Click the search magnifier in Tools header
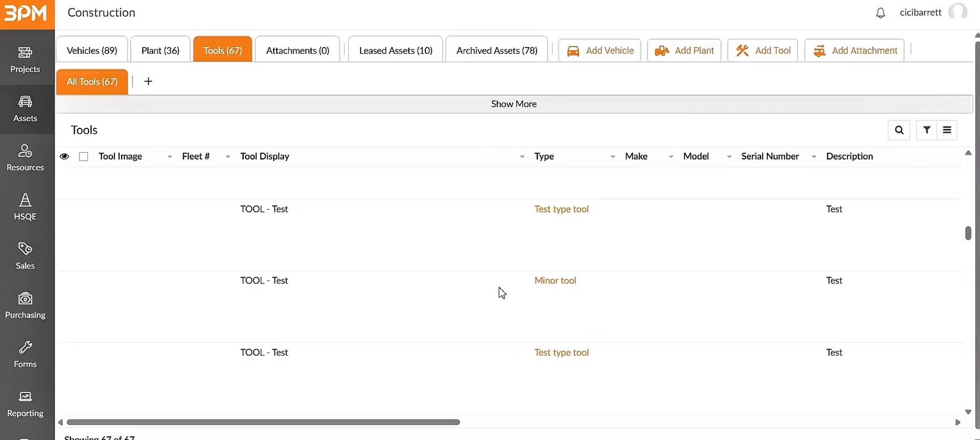Viewport: 980px width, 440px height. (899, 130)
